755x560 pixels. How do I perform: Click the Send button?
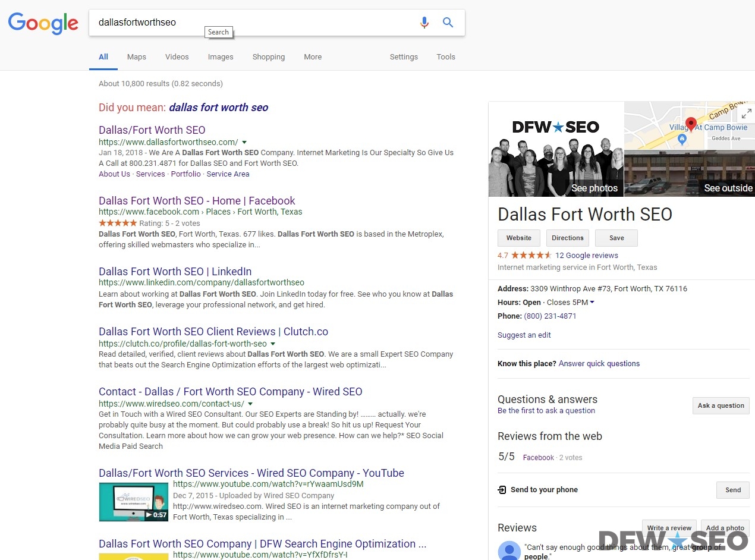pyautogui.click(x=733, y=490)
